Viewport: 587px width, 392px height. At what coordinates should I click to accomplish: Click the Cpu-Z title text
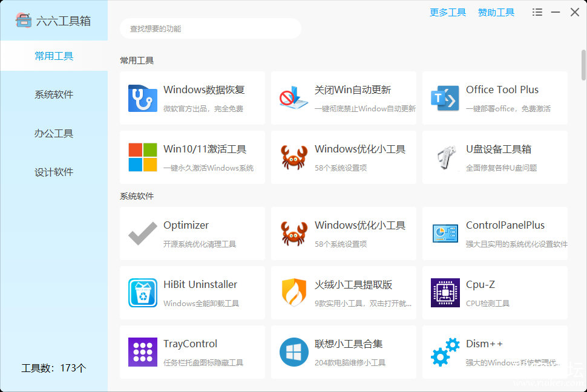click(480, 284)
